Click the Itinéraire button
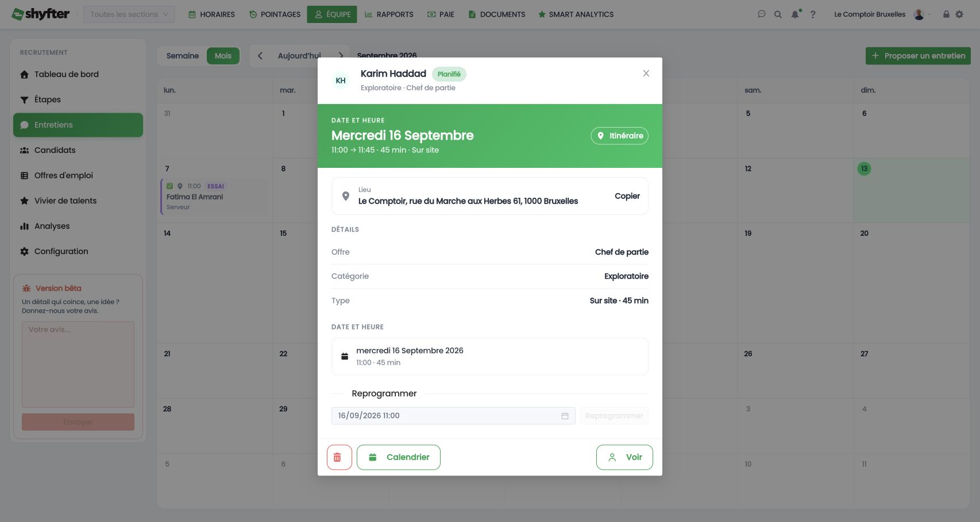The width and height of the screenshot is (980, 522). pyautogui.click(x=619, y=136)
